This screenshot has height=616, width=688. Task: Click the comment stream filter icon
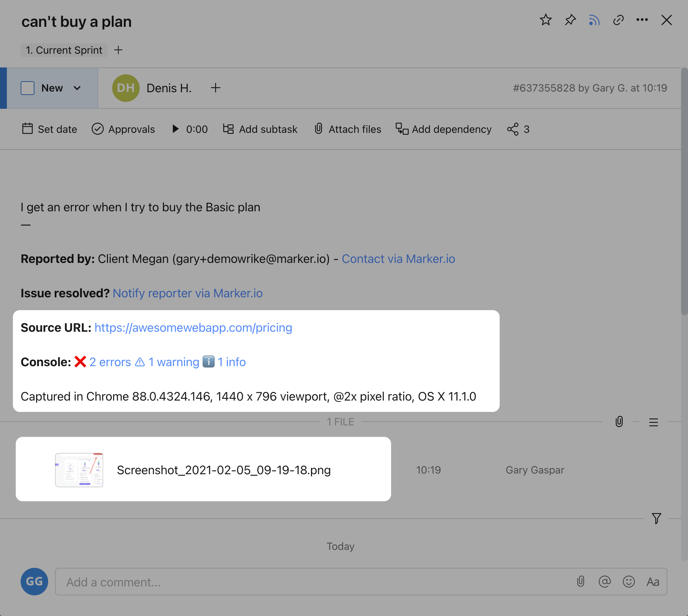656,518
